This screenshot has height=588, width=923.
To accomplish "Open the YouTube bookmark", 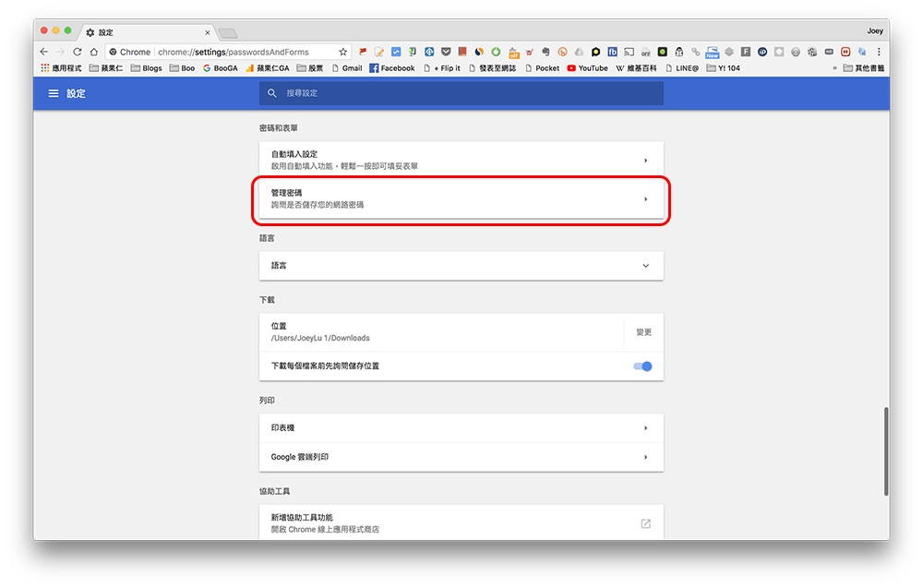I will [x=587, y=68].
